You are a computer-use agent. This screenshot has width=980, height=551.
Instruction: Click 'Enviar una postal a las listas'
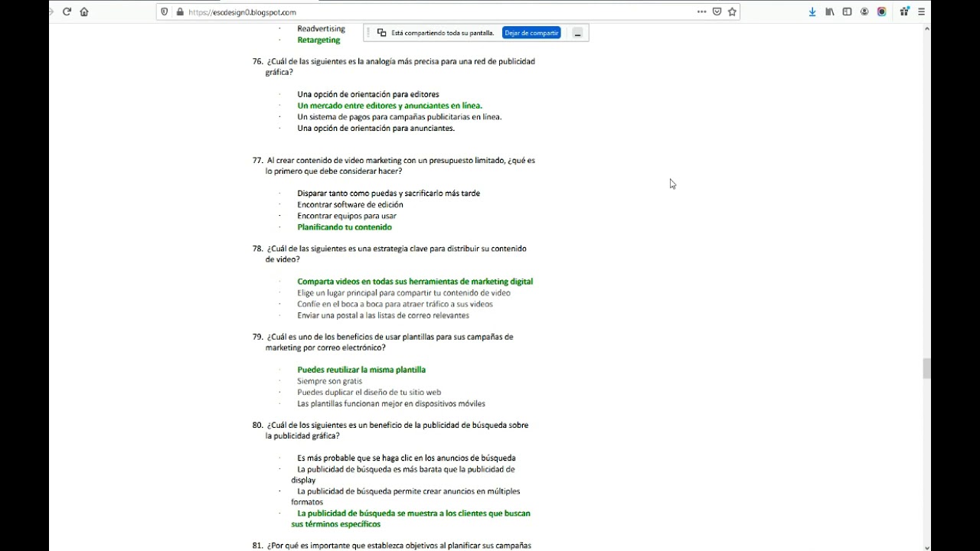pyautogui.click(x=383, y=315)
